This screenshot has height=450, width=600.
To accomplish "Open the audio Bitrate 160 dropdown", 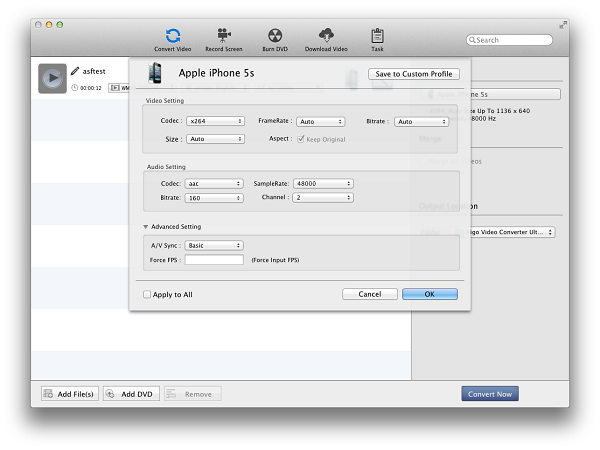I will (x=214, y=198).
